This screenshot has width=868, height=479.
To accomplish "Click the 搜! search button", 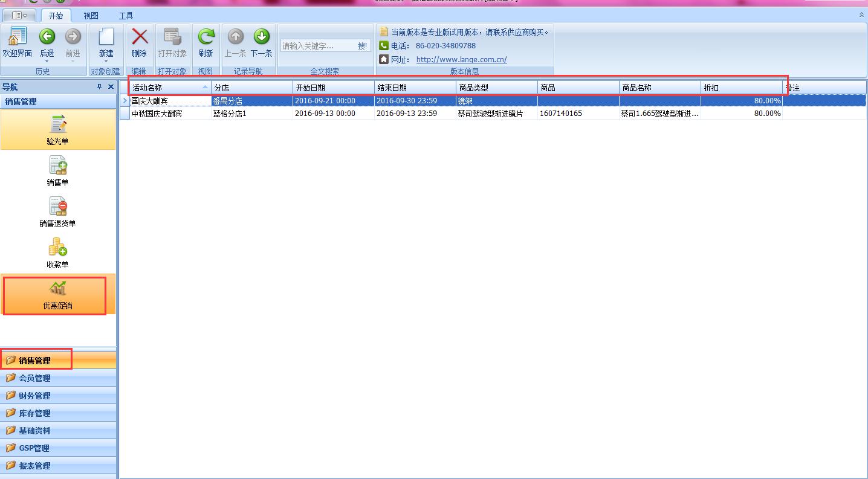I will [362, 46].
